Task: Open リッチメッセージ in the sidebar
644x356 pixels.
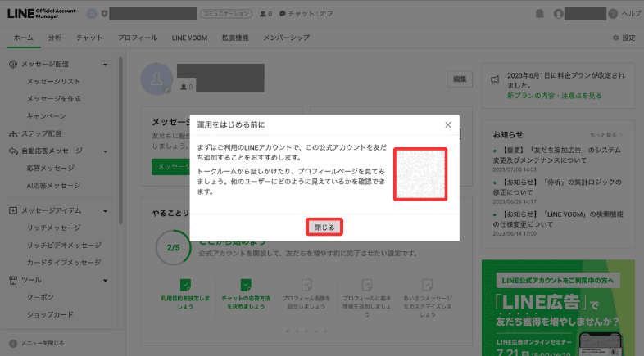Action: click(54, 228)
